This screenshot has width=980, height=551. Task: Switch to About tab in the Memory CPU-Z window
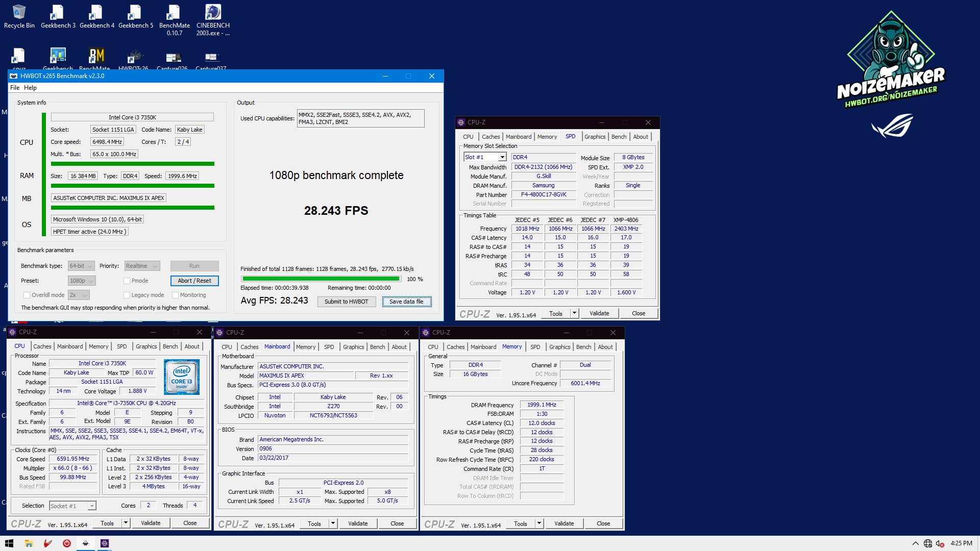[605, 347]
